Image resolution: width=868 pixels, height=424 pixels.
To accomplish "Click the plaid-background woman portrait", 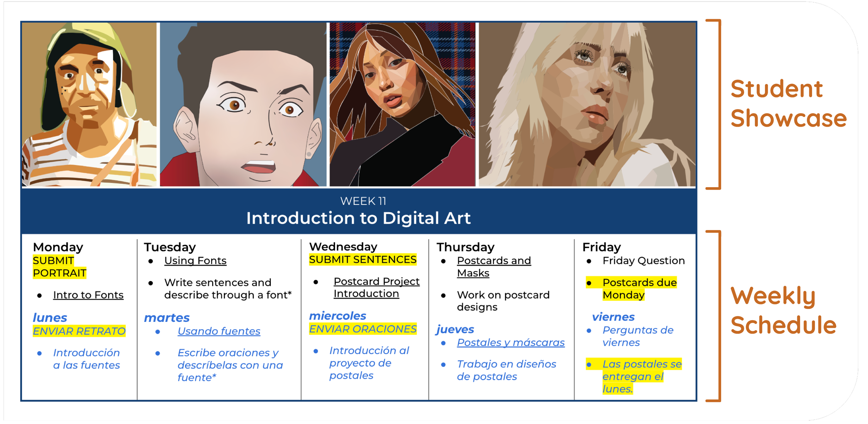I will pyautogui.click(x=402, y=104).
